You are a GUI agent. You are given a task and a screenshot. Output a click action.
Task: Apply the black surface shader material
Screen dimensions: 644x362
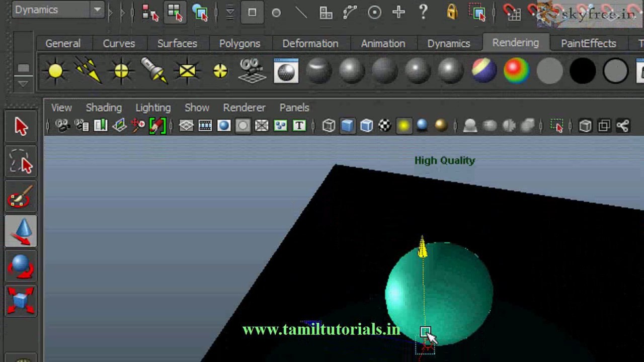point(583,71)
